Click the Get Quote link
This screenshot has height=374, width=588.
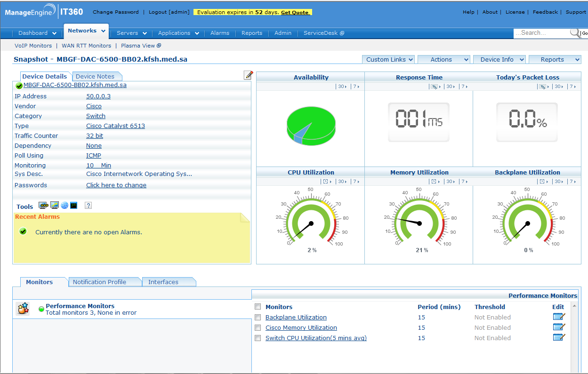(295, 12)
